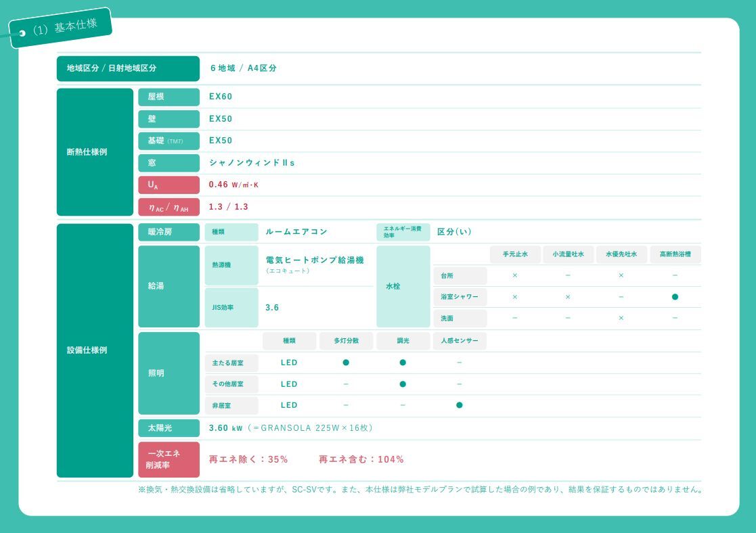
Task: Select the JIS効率 label
Action: click(x=231, y=308)
